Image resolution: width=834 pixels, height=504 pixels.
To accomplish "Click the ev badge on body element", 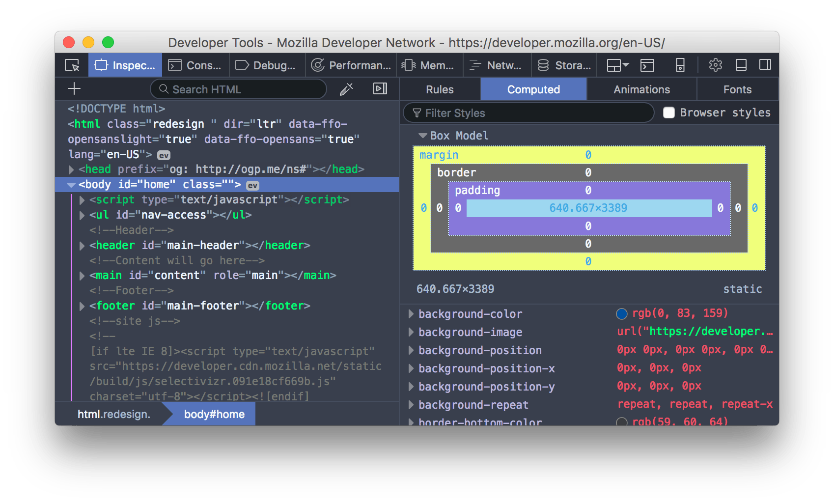I will coord(252,185).
